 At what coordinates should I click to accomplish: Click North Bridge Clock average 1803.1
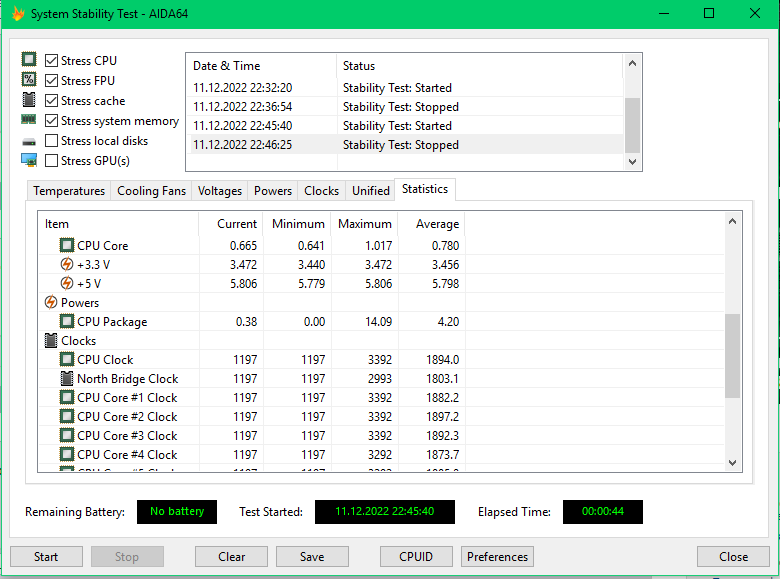click(x=442, y=379)
